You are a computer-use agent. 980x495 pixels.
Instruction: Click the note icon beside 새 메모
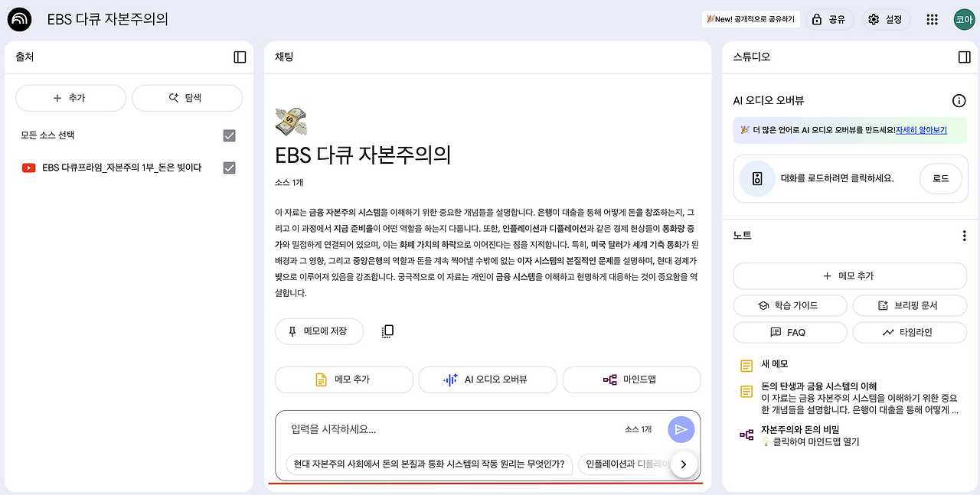(746, 364)
